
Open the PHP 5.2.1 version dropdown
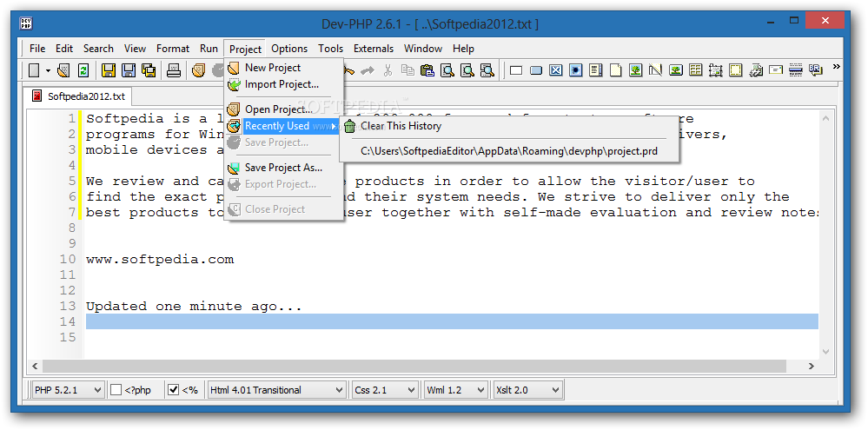[68, 389]
